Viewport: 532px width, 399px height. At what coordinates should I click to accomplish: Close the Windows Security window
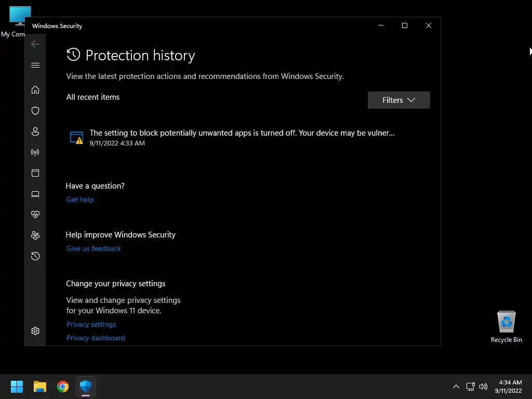click(429, 25)
